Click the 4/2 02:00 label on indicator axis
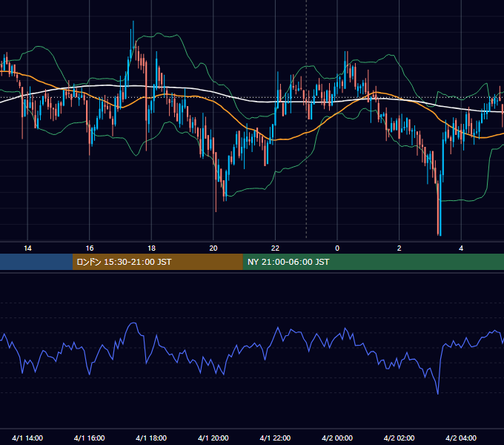 pos(399,438)
